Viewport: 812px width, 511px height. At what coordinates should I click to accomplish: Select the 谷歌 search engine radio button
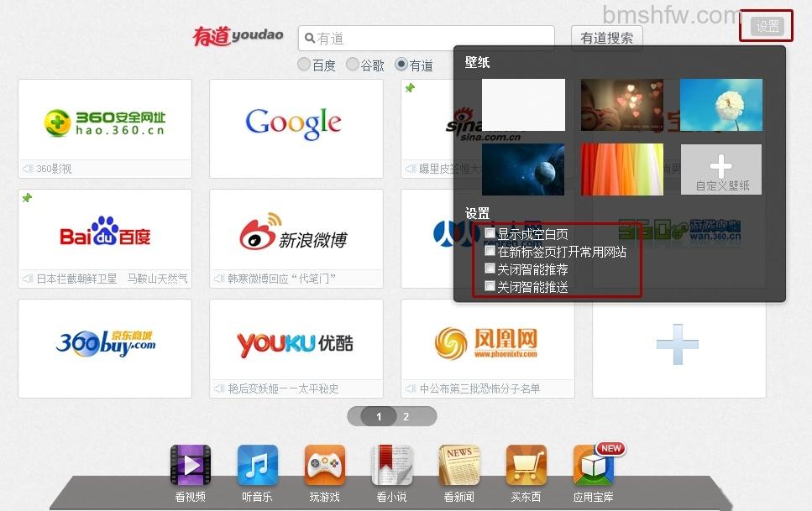click(353, 65)
